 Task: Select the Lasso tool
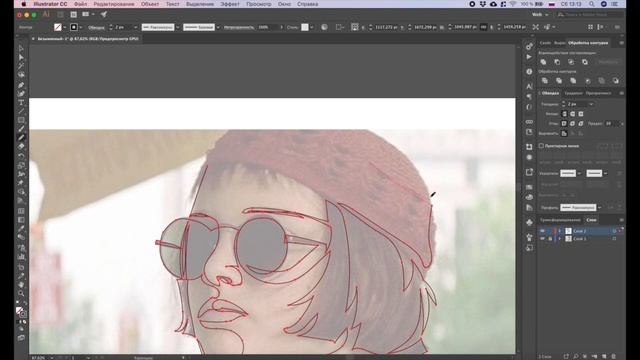(21, 75)
